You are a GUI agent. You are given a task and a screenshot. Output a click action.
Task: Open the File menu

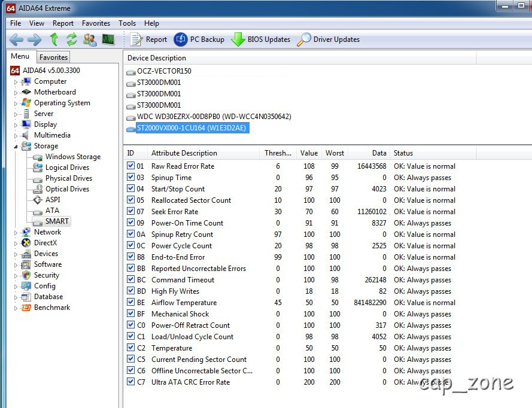[16, 23]
